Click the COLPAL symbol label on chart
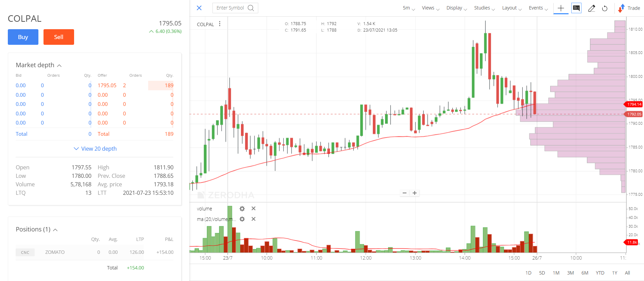The height and width of the screenshot is (281, 644). [x=205, y=24]
